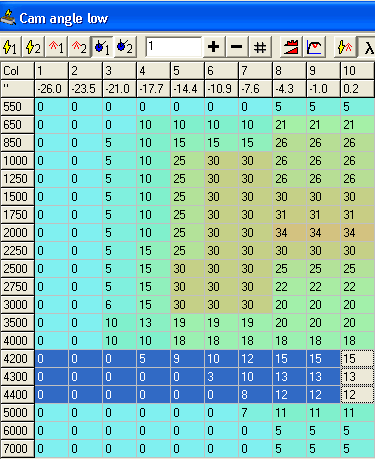Screen dimensions: 375x459
Task: Click the hash set-value button
Action: (x=260, y=47)
